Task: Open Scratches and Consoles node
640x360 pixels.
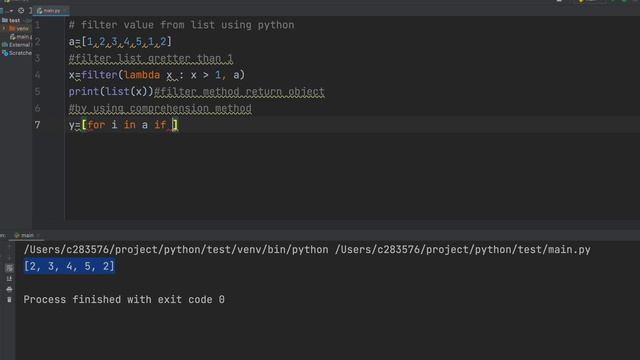Action: pyautogui.click(x=17, y=53)
